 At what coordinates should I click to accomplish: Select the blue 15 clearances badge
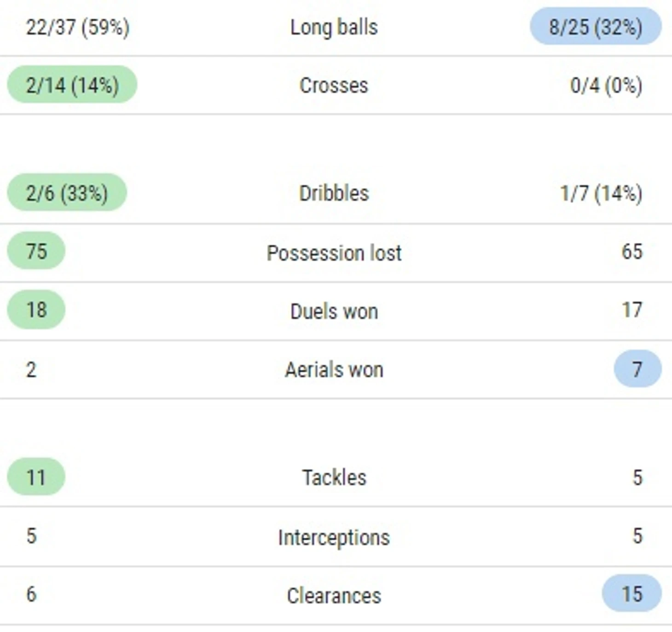(631, 593)
